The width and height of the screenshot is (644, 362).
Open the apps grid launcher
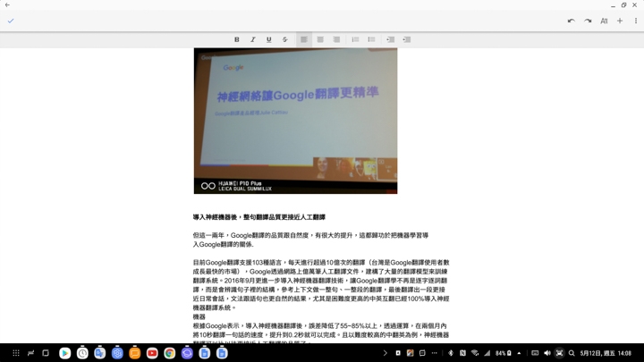point(16,353)
